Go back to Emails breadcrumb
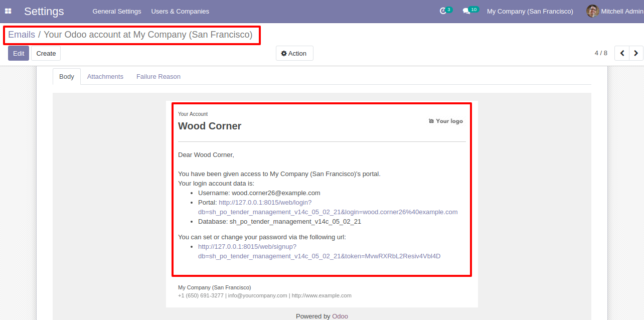This screenshot has width=644, height=320. click(22, 35)
